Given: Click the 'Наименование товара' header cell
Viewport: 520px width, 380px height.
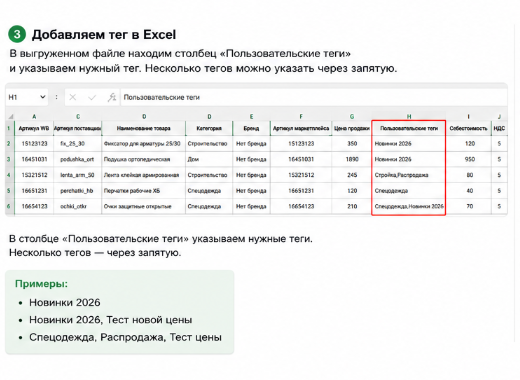Looking at the screenshot, I should (x=144, y=128).
